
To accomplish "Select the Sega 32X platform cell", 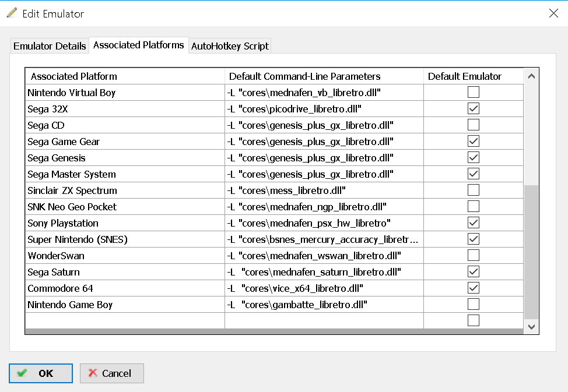I will (125, 109).
